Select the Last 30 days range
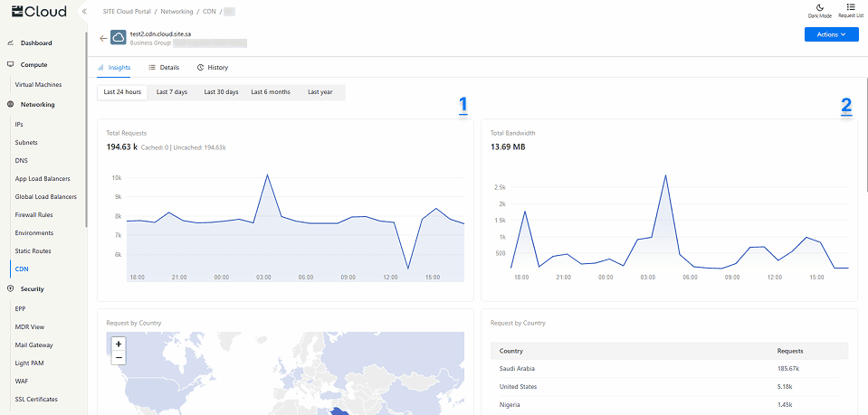868x415 pixels. click(x=221, y=92)
